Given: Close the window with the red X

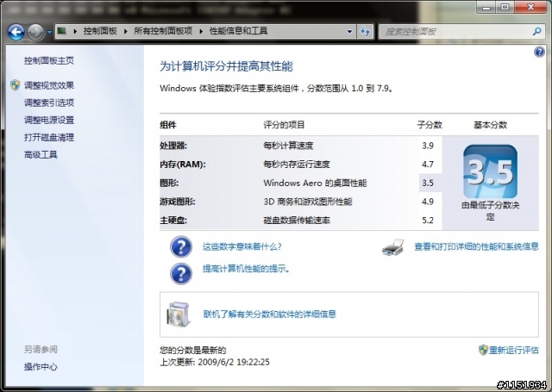Looking at the screenshot, I should click(531, 6).
